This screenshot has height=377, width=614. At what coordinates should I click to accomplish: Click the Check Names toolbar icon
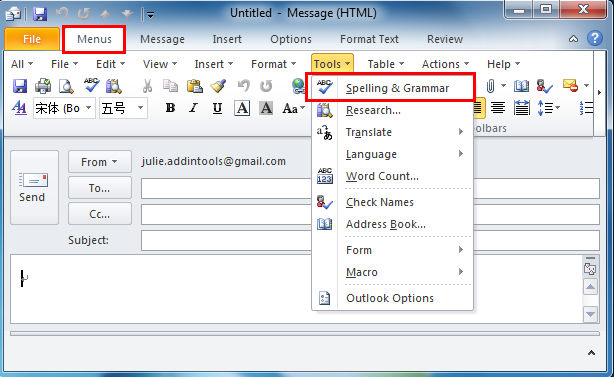coord(545,86)
